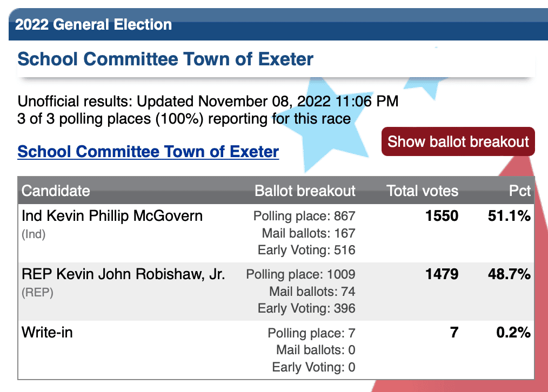Click the Show ballot breakout button
Screen dimensions: 548x392
pyautogui.click(x=458, y=141)
